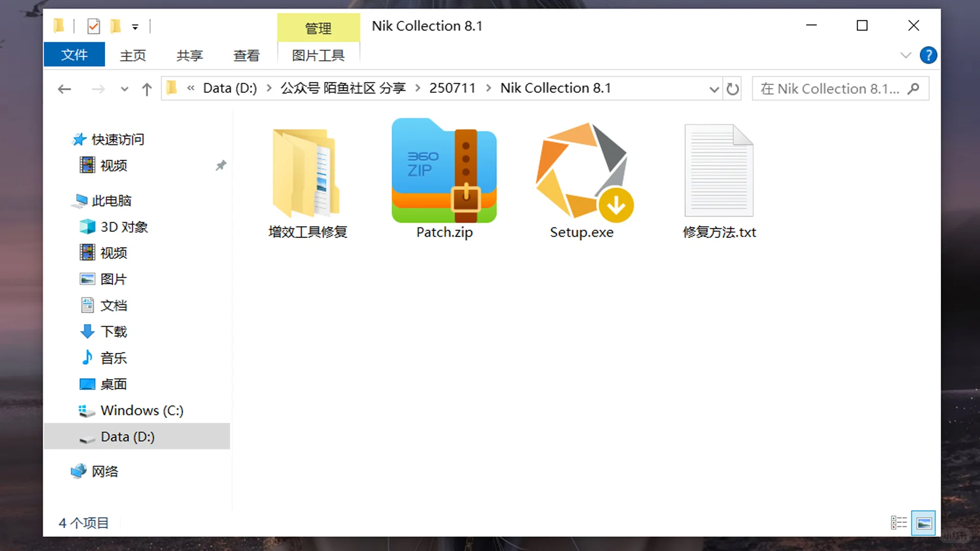Image resolution: width=980 pixels, height=551 pixels.
Task: Click the back navigation button
Action: (64, 88)
